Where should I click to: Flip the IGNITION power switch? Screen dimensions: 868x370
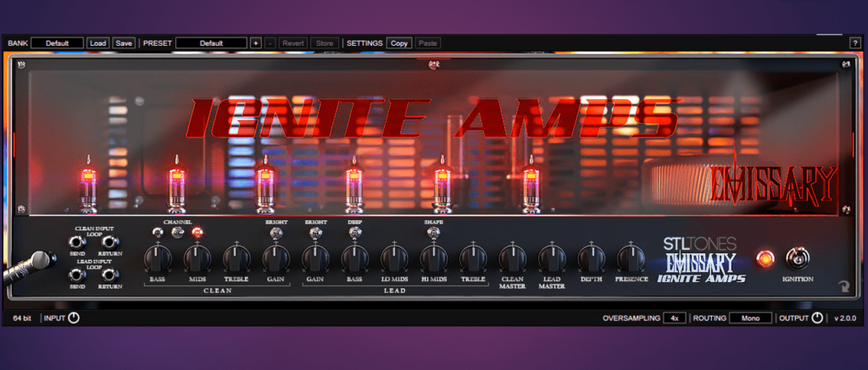pyautogui.click(x=798, y=259)
